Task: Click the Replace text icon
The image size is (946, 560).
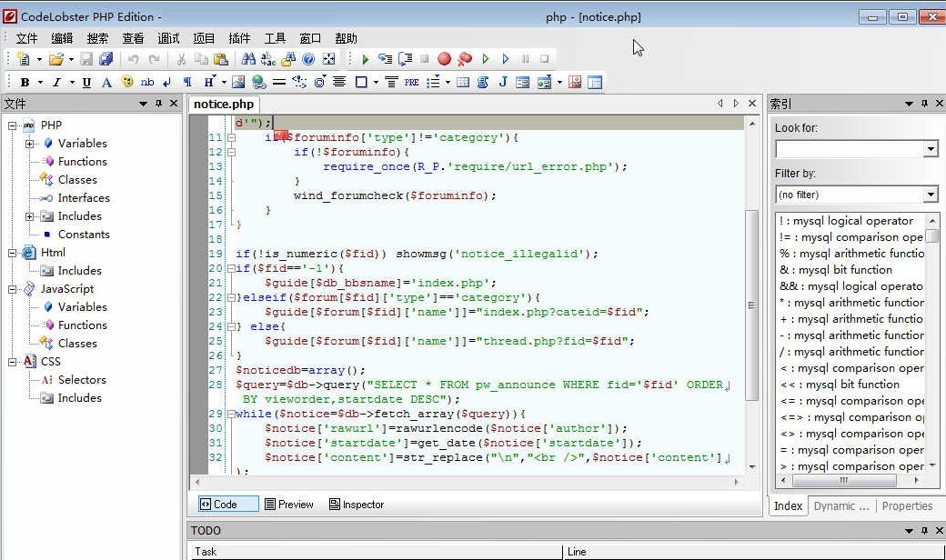Action: click(x=267, y=58)
